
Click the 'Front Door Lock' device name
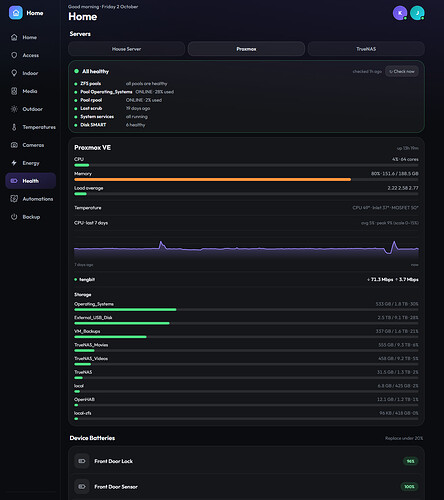113,461
